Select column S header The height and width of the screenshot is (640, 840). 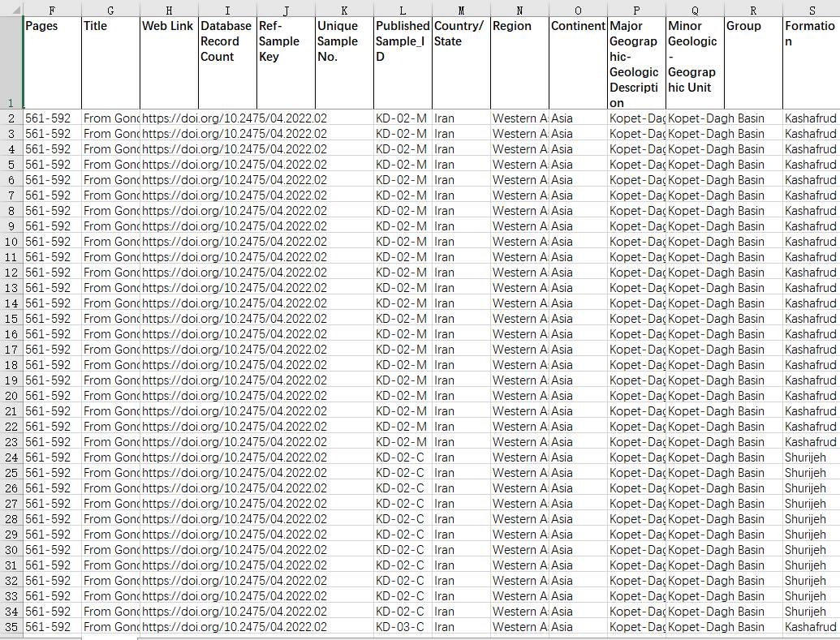tap(811, 10)
